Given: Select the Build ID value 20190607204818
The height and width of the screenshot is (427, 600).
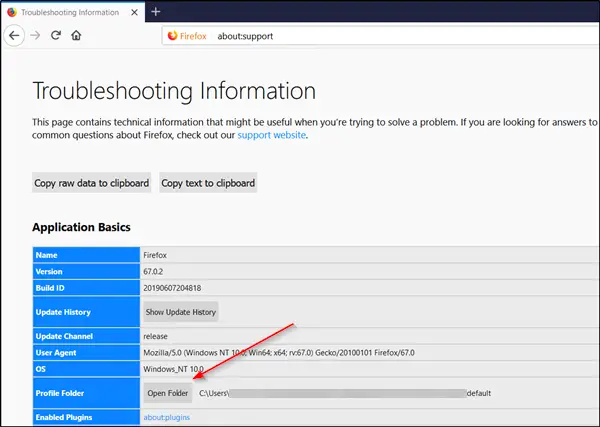Looking at the screenshot, I should [172, 288].
